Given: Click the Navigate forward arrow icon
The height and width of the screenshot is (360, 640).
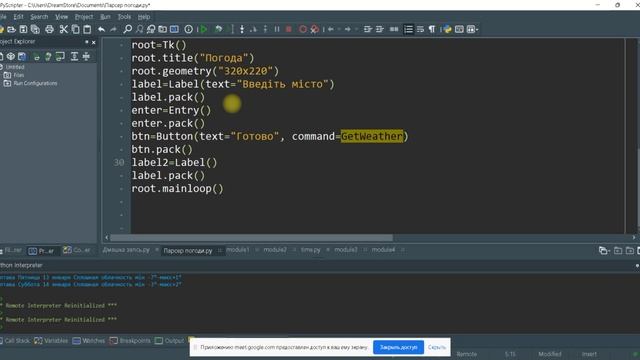Looking at the screenshot, I should click(x=347, y=29).
